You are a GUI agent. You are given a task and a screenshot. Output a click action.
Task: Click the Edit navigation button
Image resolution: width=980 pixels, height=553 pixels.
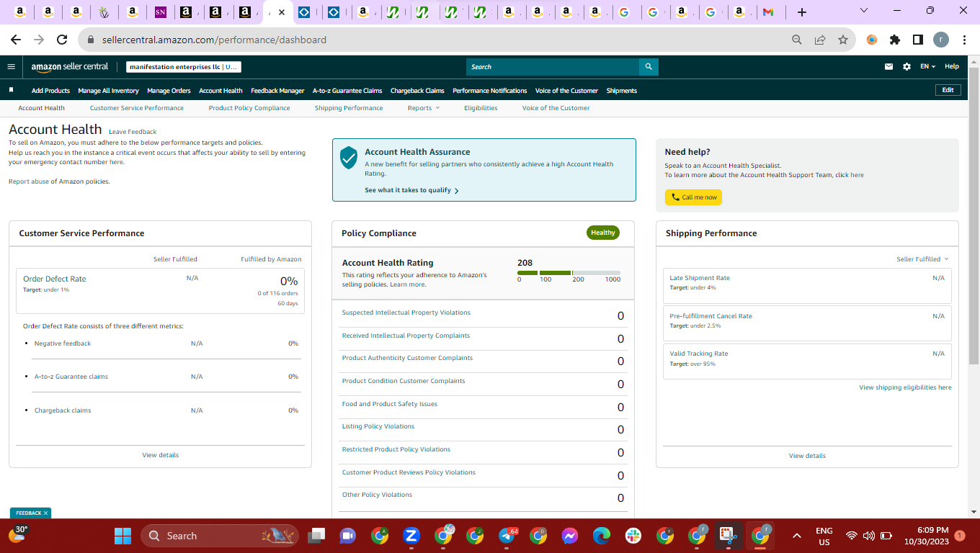(x=948, y=90)
